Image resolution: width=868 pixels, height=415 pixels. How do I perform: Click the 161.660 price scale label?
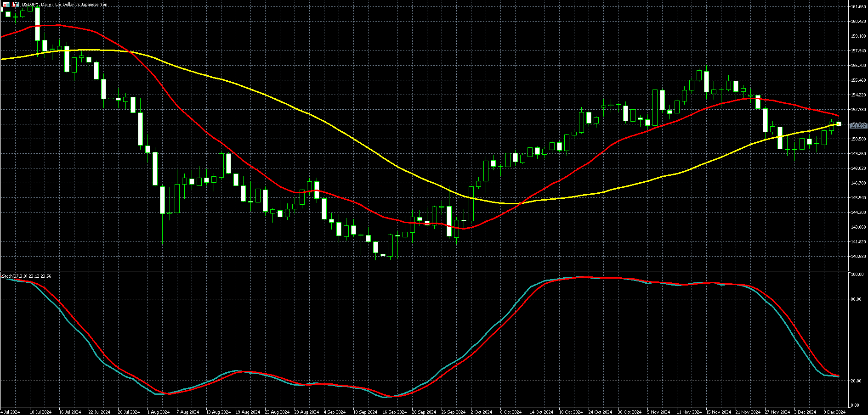coord(858,7)
